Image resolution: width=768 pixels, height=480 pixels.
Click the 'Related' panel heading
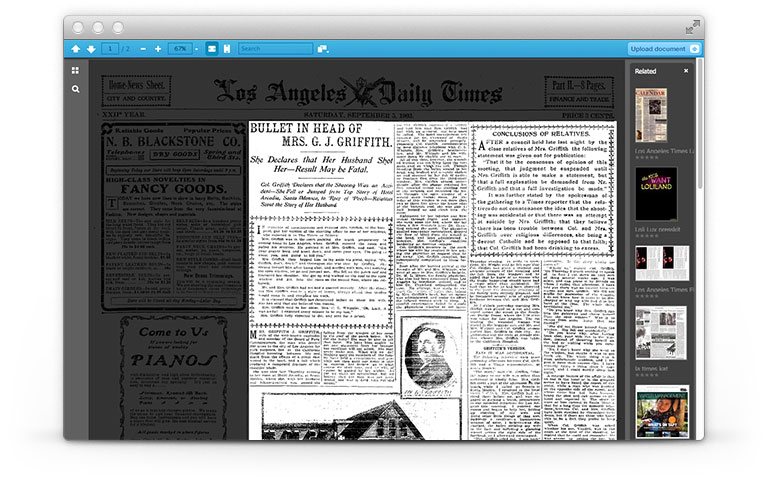tap(645, 71)
